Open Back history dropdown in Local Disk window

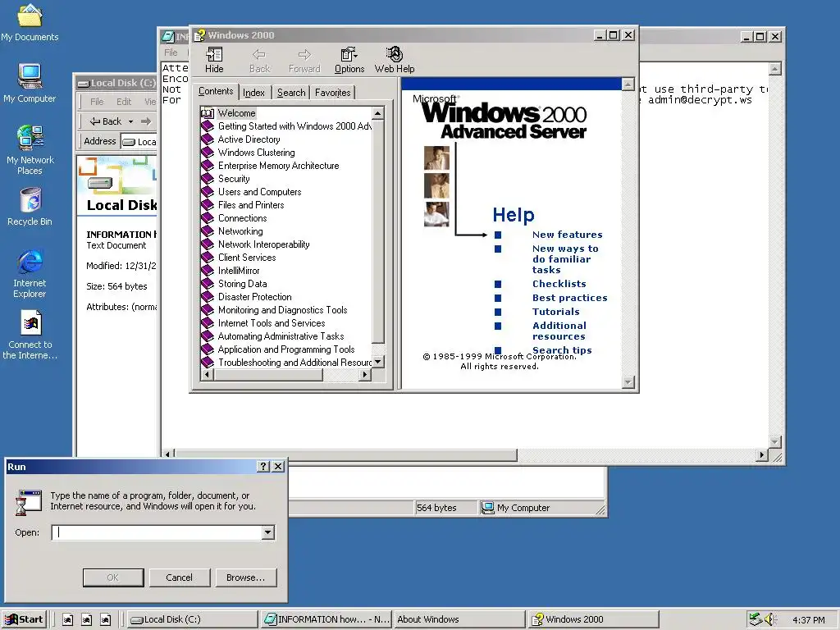[130, 121]
